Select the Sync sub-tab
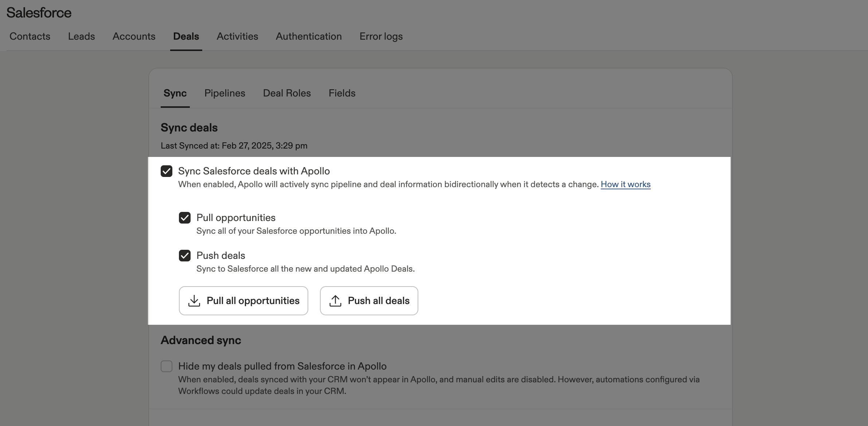The width and height of the screenshot is (868, 426). 175,93
